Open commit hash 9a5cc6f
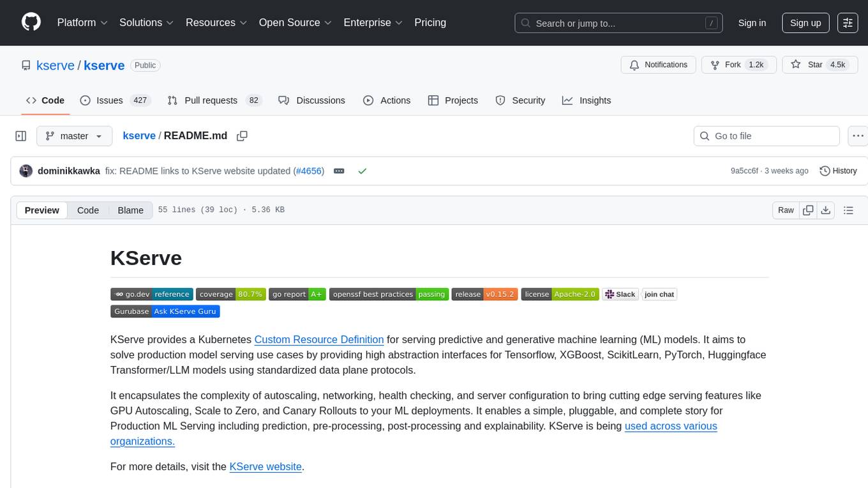This screenshot has width=868, height=488. pos(744,171)
